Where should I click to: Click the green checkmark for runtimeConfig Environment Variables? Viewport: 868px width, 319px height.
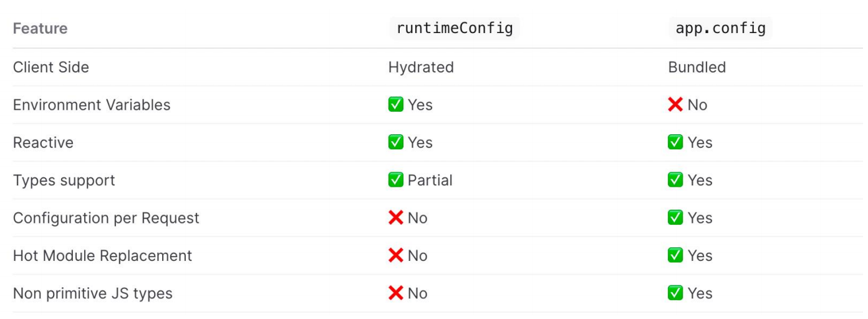coord(395,105)
